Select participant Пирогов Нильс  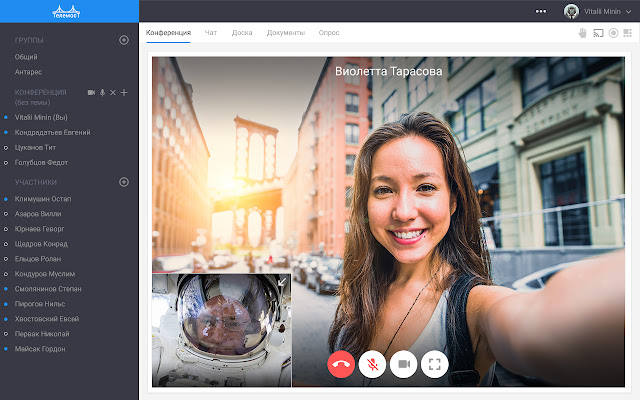pos(40,304)
